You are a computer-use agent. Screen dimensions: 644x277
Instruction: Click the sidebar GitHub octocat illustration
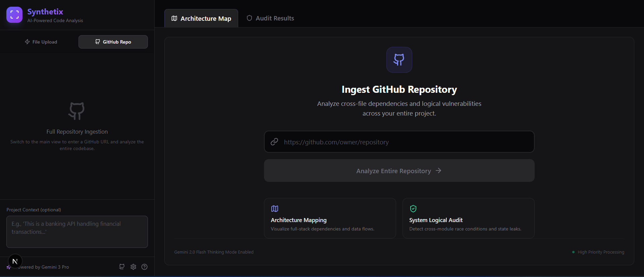coord(77,111)
